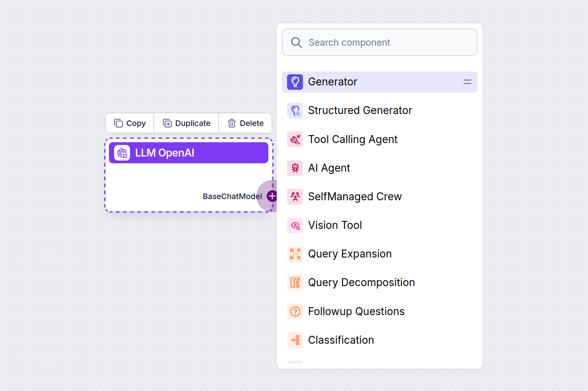Viewport: 588px width, 391px height.
Task: Click the SelfManaged Crew icon
Action: 295,197
